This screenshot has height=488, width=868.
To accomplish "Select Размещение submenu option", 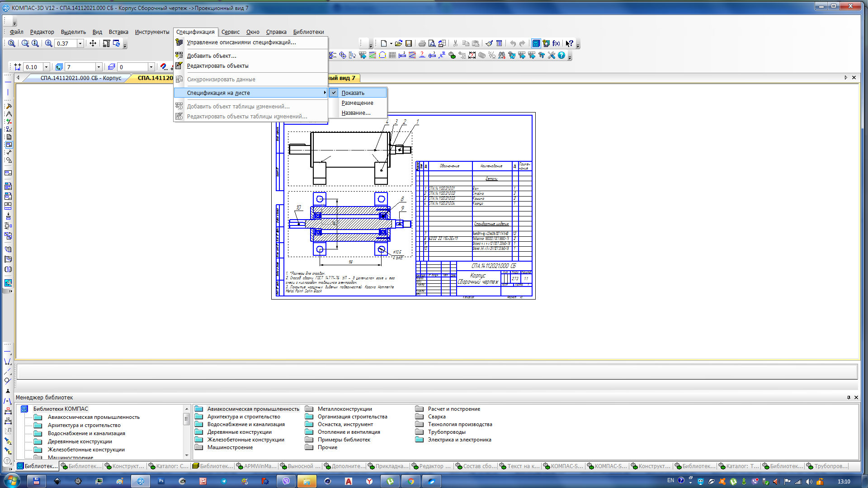I will click(357, 103).
